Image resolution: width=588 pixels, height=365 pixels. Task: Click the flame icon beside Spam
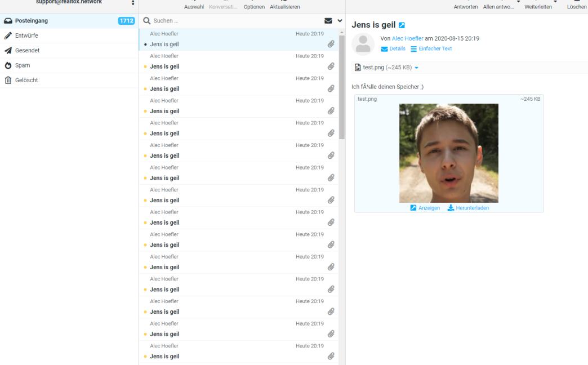8,65
